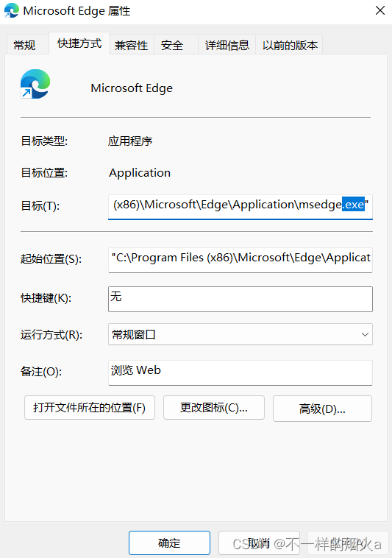The image size is (392, 558).
Task: Open the 运行方式 dropdown showing 常规窗口
Action: (240, 334)
